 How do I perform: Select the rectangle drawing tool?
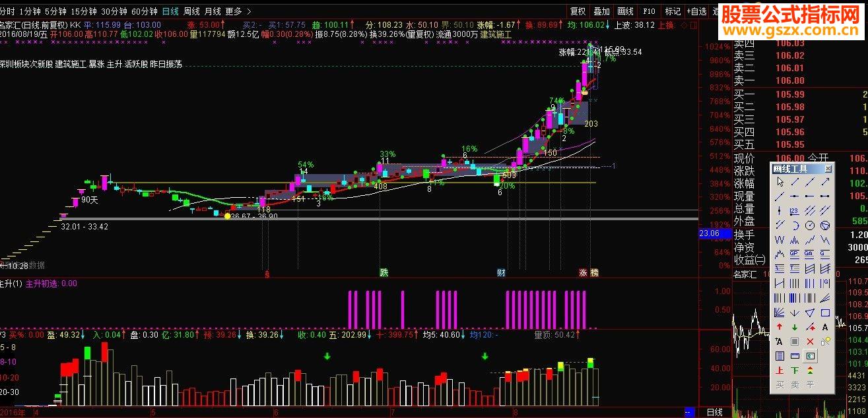pos(825,312)
